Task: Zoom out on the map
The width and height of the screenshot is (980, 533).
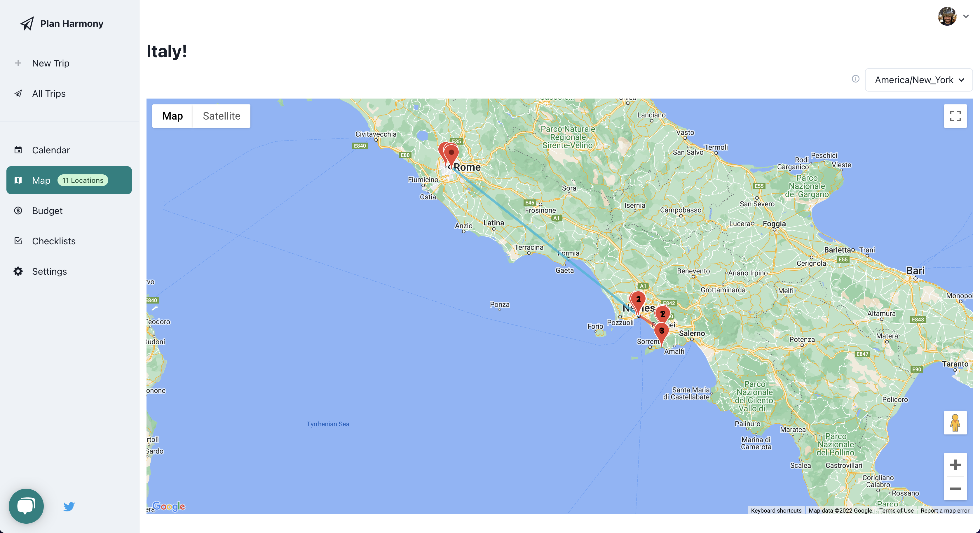Action: tap(955, 488)
